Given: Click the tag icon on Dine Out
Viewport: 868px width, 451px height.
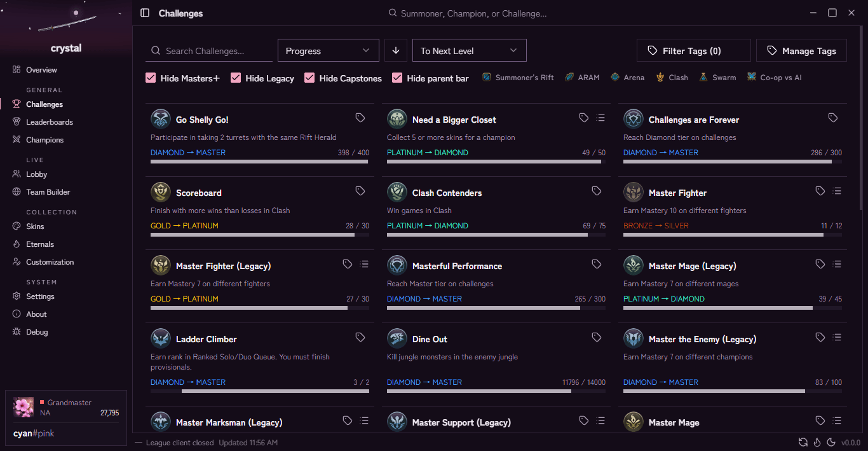Looking at the screenshot, I should 597,337.
